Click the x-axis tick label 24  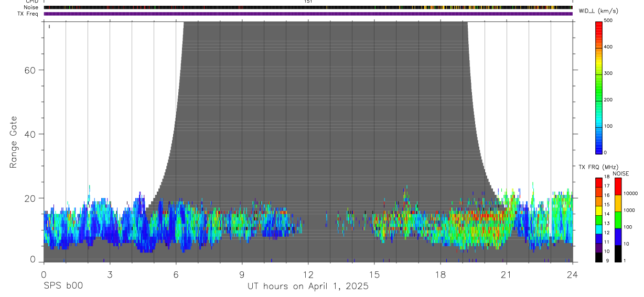pos(573,274)
